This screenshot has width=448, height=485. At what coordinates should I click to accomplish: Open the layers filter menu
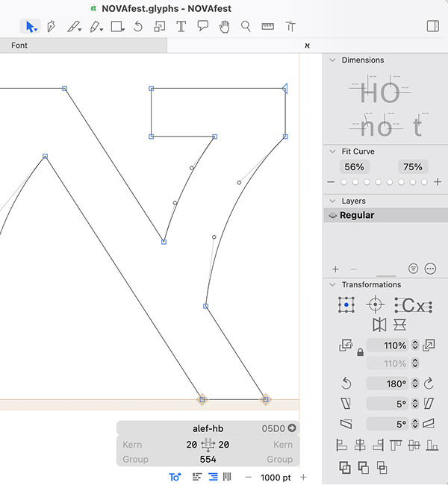(414, 269)
